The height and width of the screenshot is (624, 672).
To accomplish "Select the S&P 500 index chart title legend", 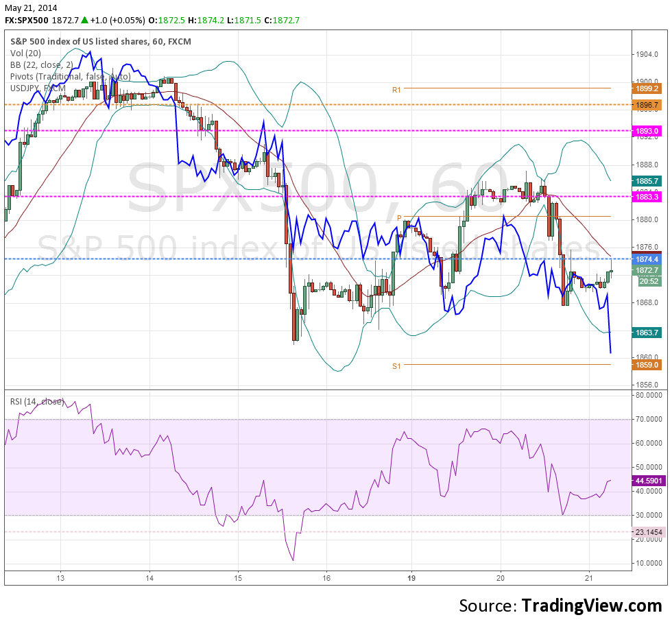I will click(x=100, y=41).
